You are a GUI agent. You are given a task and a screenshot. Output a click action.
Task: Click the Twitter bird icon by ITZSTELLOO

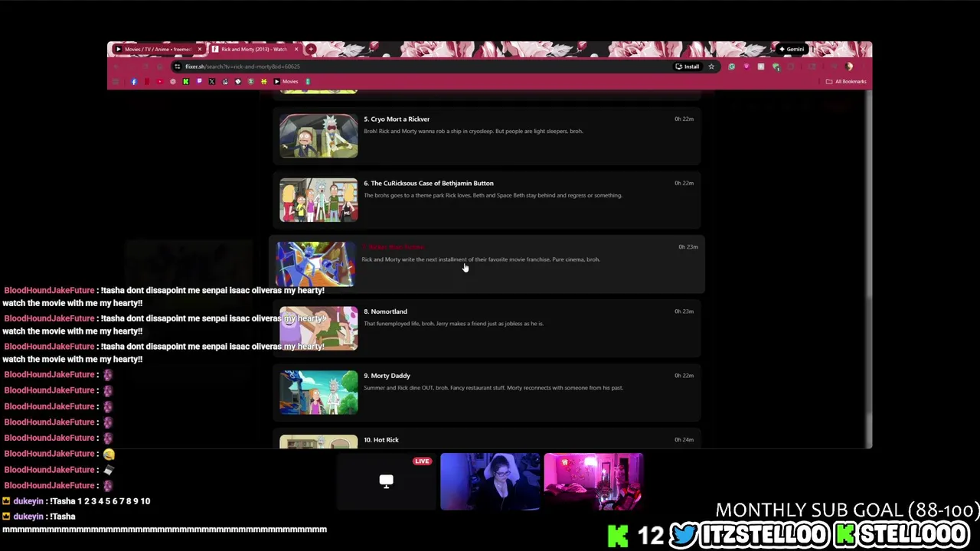(x=684, y=535)
